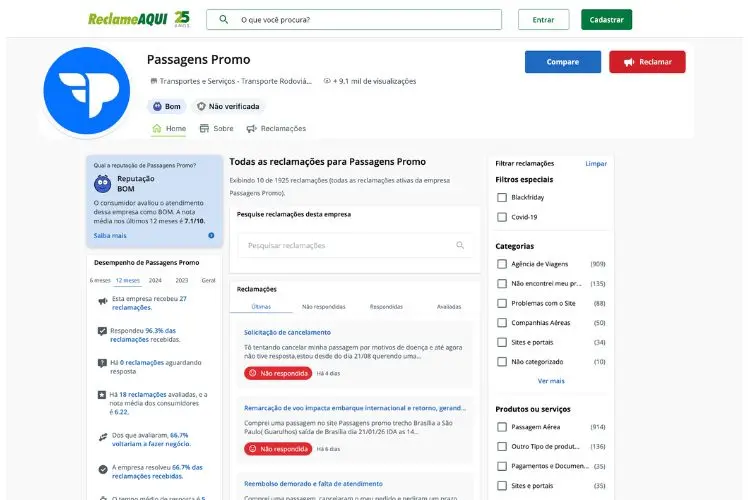The image size is (750, 500).
Task: Open complaint Reembolso demorado e falta de atendimento
Action: pos(313,484)
